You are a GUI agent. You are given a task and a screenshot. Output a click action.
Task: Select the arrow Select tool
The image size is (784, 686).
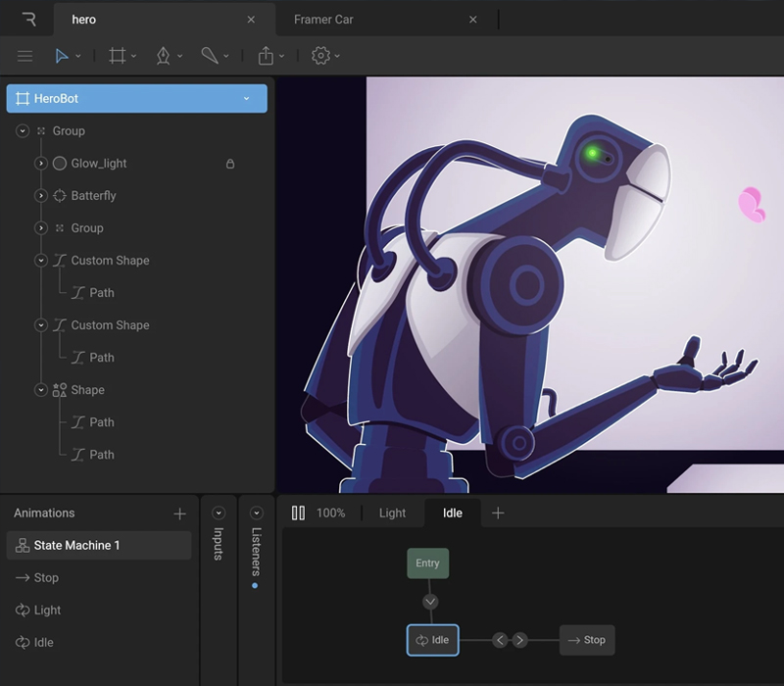pos(62,56)
